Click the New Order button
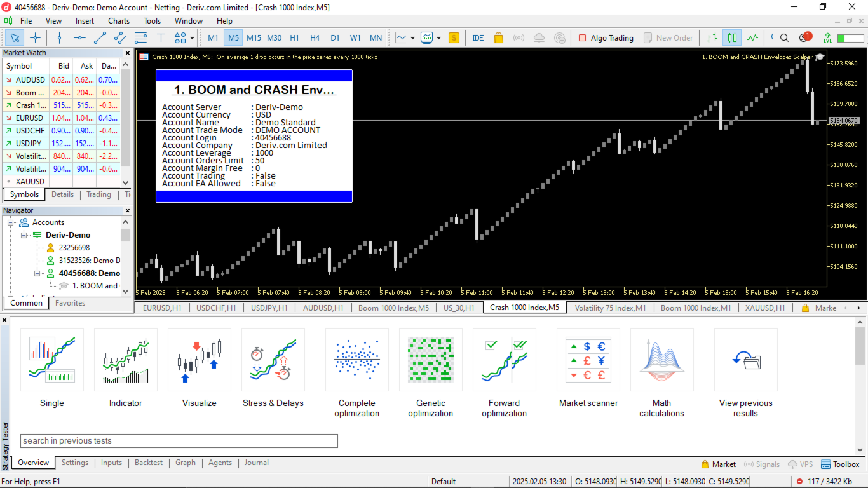The height and width of the screenshot is (488, 868). pos(668,37)
